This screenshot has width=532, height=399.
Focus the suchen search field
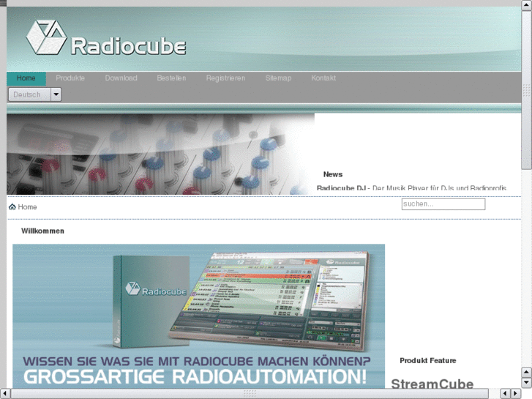(x=443, y=204)
